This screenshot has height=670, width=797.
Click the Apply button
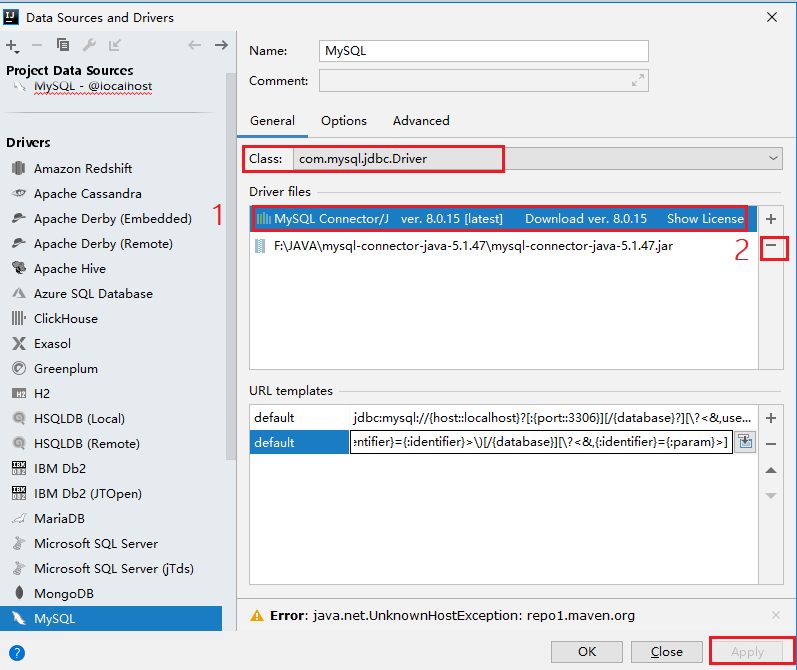(747, 652)
